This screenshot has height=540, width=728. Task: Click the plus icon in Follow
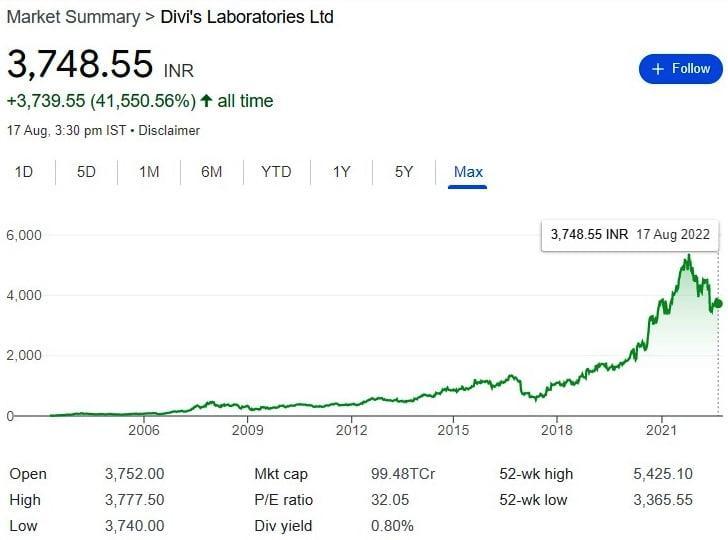(x=657, y=69)
